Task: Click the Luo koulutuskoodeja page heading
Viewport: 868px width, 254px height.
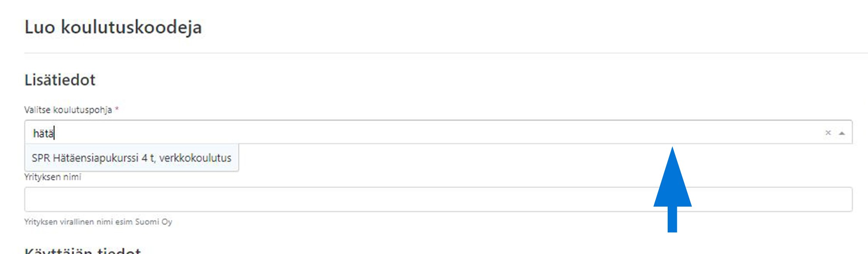Action: click(113, 27)
